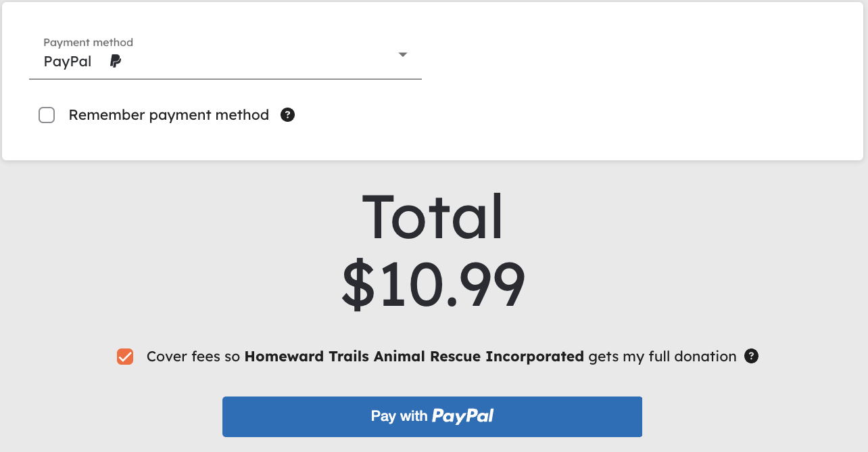Expand the Payment method dropdown arrow
This screenshot has height=452, width=868.
point(403,55)
